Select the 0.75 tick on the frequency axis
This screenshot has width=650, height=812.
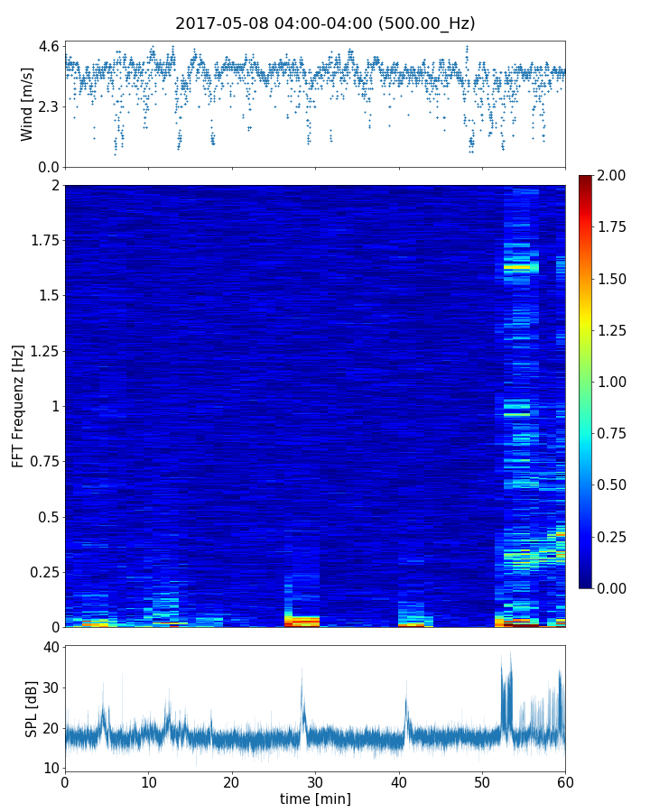(x=42, y=462)
